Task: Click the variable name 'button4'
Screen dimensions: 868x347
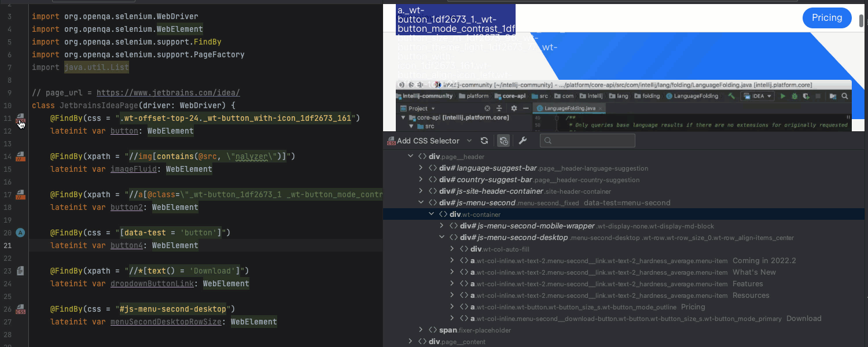Action: pyautogui.click(x=127, y=246)
